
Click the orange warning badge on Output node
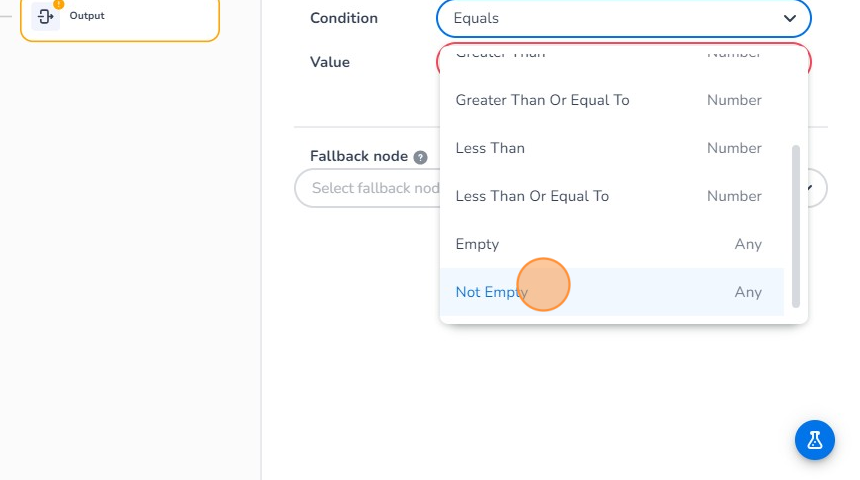[x=58, y=4]
